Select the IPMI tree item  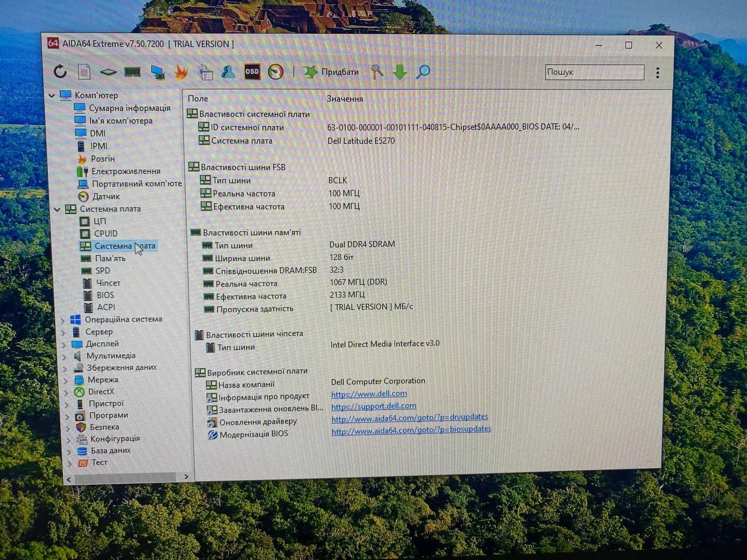tap(99, 146)
